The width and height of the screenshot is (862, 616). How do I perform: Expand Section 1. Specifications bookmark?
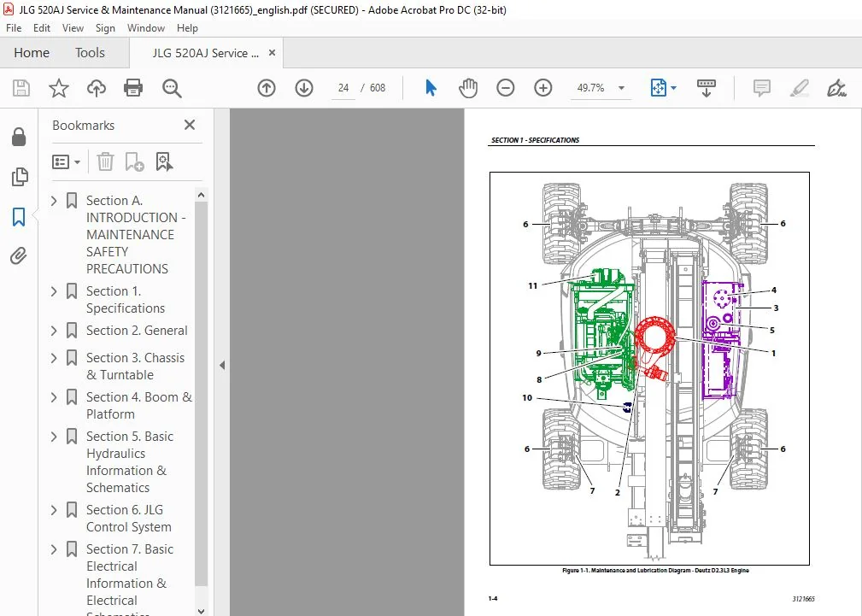[x=54, y=291]
